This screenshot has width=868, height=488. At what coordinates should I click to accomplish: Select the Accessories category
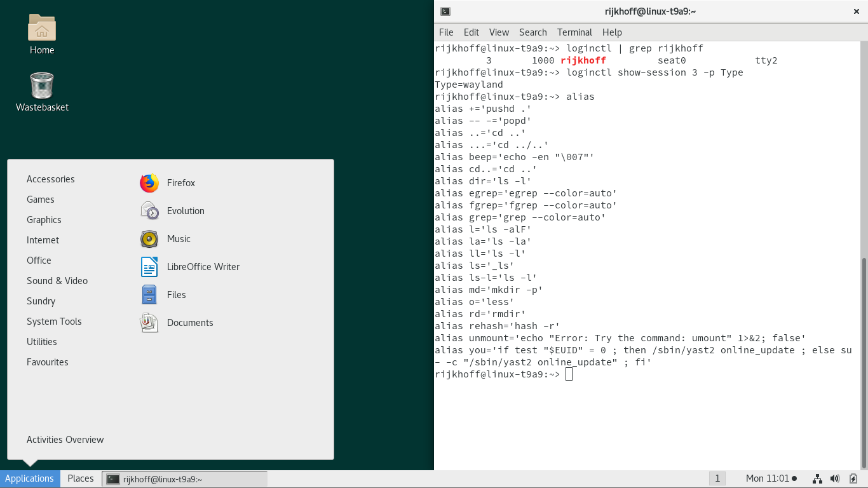[x=51, y=179]
